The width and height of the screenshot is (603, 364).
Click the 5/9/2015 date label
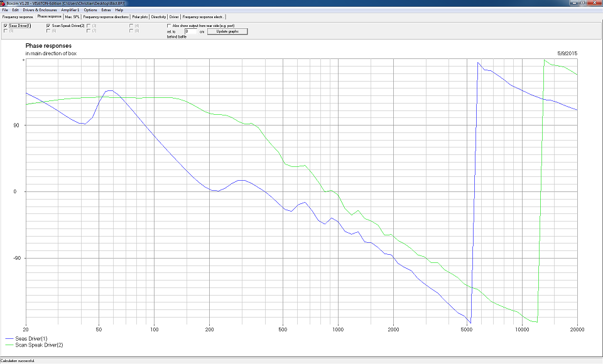coord(567,53)
